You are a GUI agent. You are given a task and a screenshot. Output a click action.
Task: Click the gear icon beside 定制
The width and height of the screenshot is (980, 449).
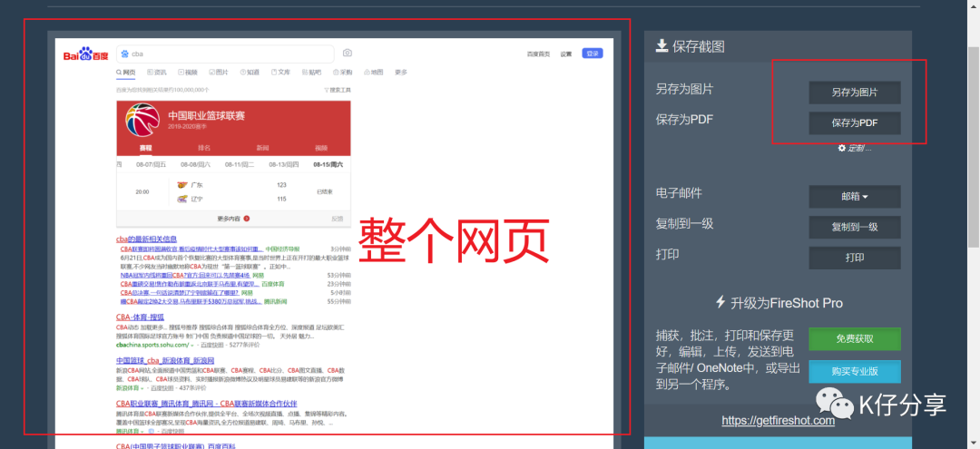[842, 148]
